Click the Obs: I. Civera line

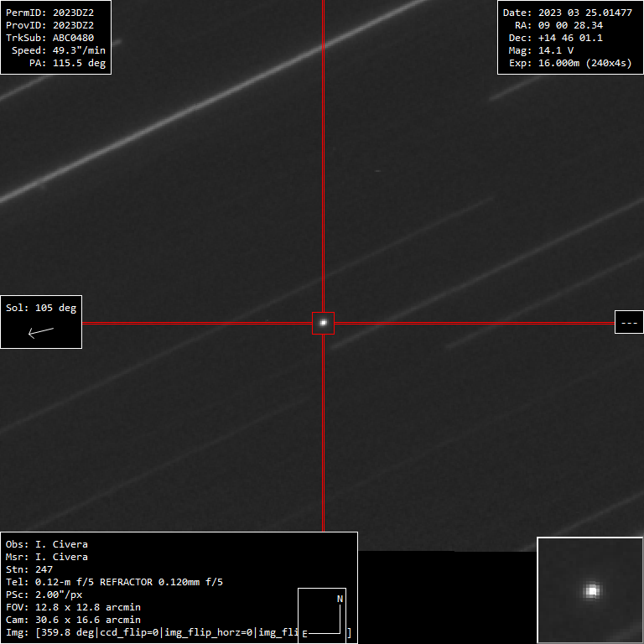46,544
